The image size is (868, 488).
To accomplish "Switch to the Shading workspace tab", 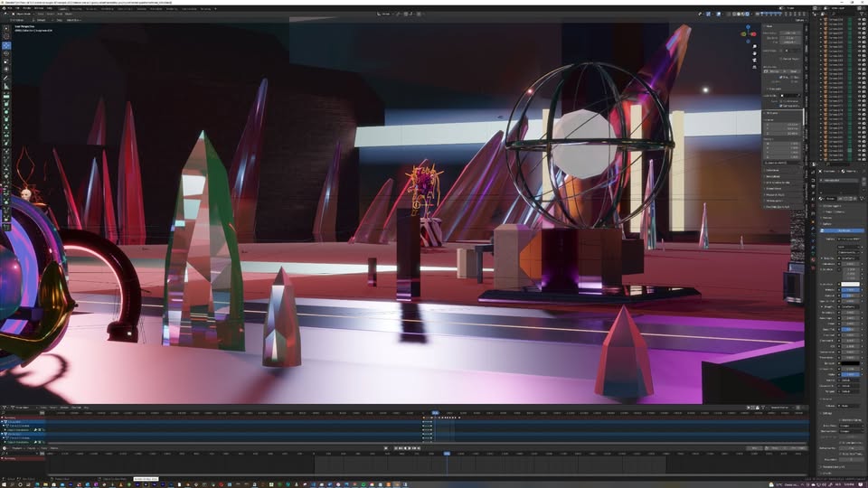I will pos(141,9).
